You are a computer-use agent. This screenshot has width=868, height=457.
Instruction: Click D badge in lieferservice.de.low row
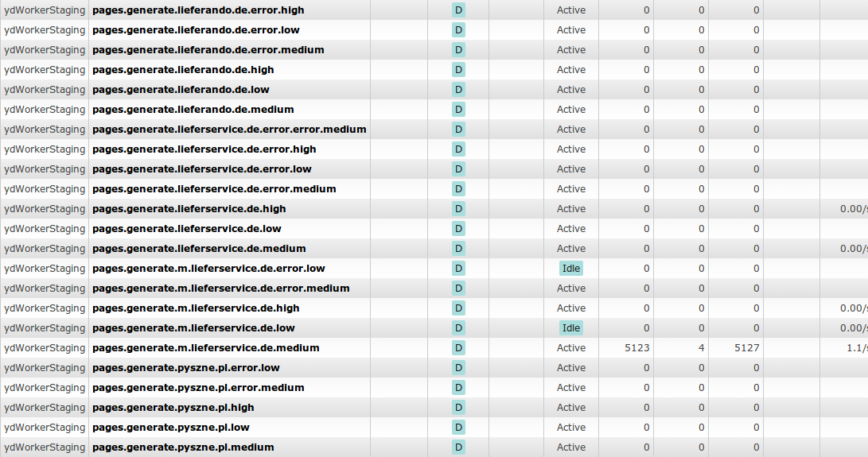tap(458, 229)
